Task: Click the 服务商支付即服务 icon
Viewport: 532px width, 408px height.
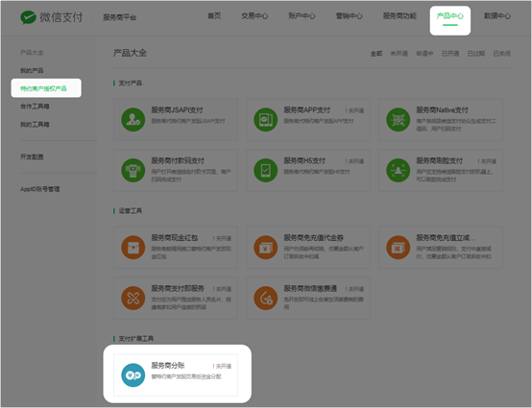Action: [133, 299]
